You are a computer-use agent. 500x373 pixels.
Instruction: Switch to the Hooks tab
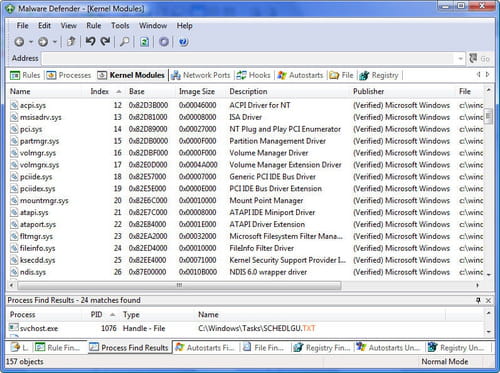pyautogui.click(x=254, y=75)
